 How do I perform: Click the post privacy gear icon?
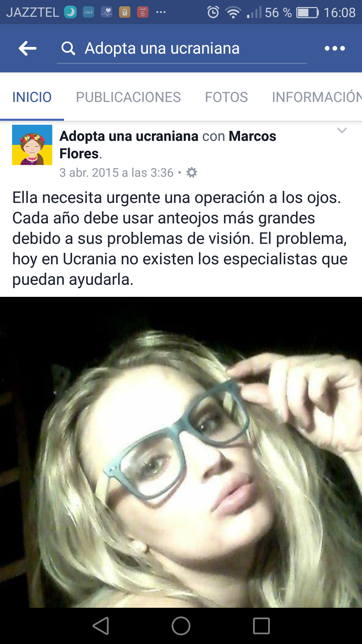[192, 172]
